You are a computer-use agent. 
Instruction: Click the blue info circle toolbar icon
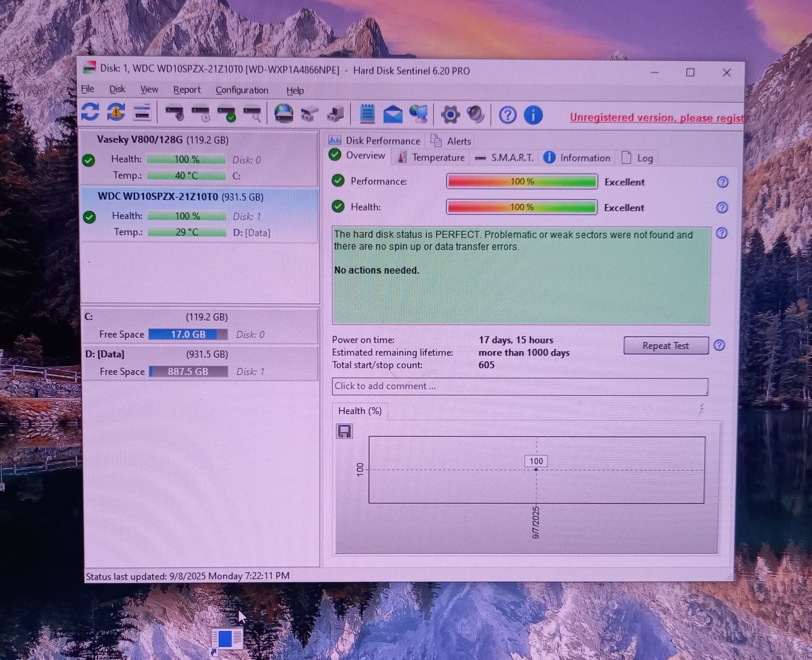point(533,115)
